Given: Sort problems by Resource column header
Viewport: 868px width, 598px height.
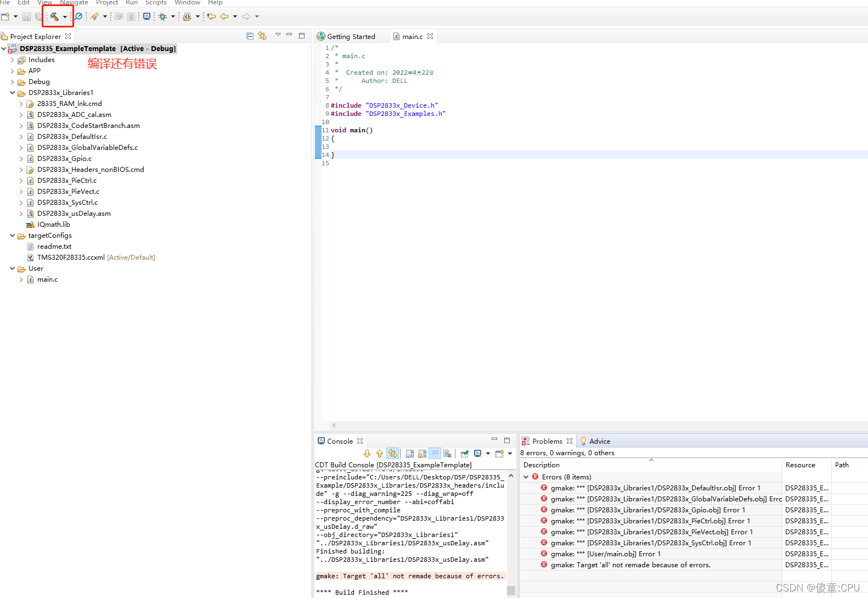Looking at the screenshot, I should [x=807, y=465].
